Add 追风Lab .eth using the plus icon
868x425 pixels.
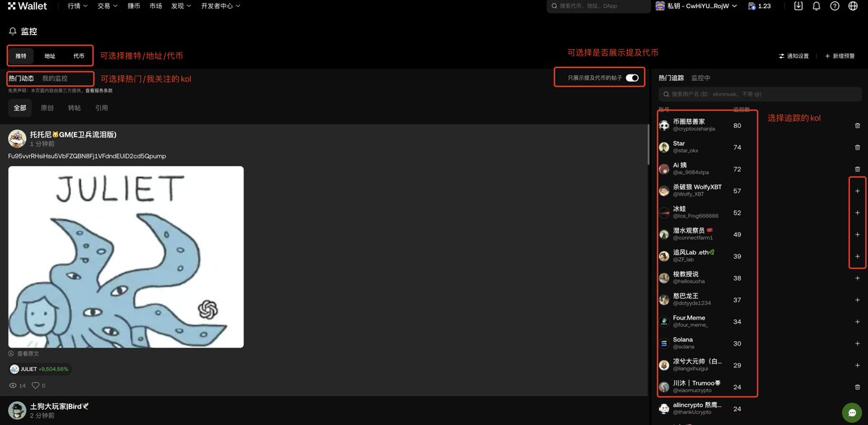click(857, 256)
